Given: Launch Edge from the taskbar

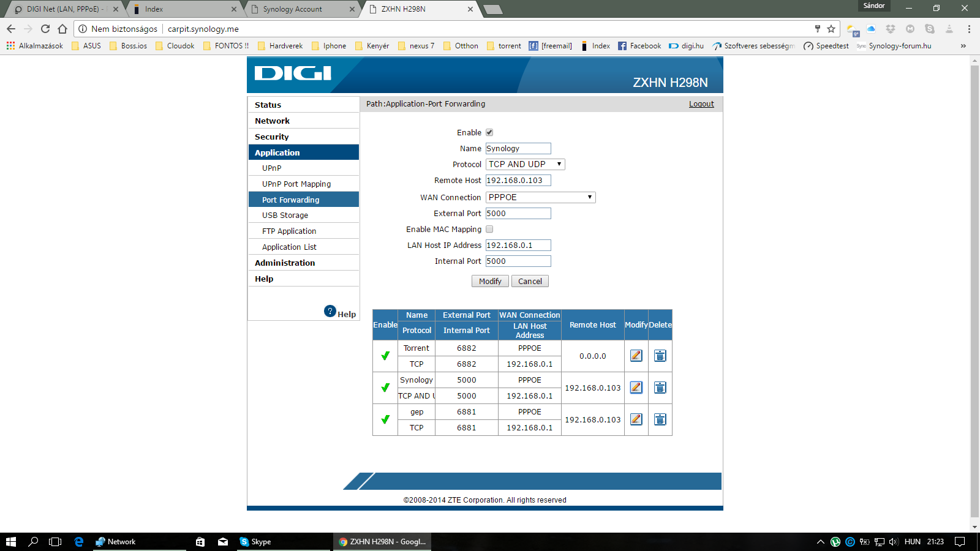Looking at the screenshot, I should 78,542.
